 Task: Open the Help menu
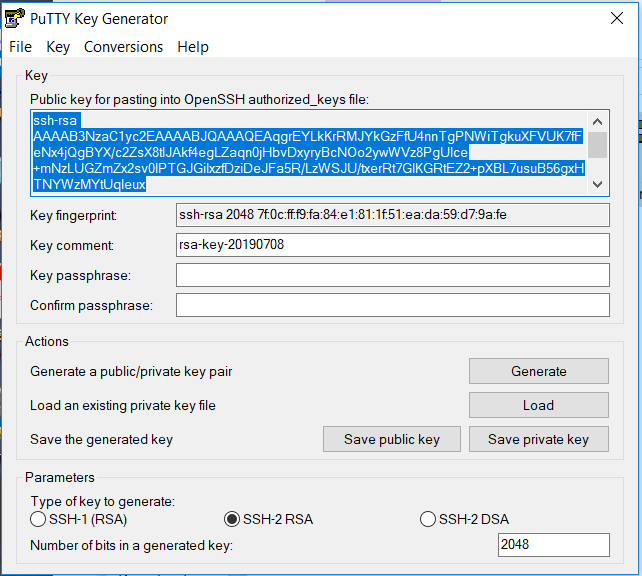click(193, 47)
